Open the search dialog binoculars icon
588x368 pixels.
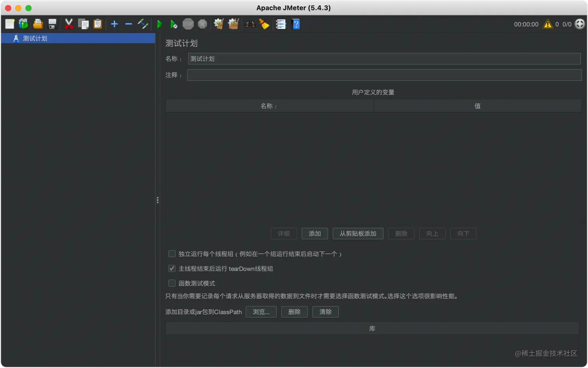coord(250,24)
